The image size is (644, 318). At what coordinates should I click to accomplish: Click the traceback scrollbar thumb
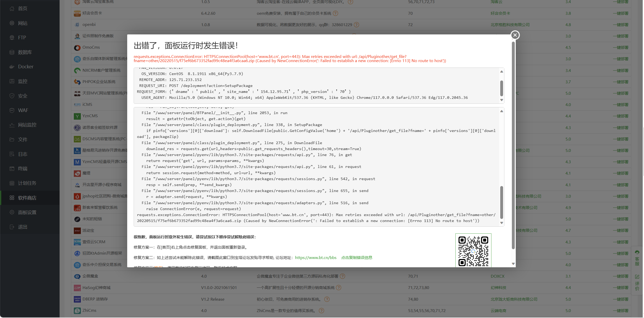[502, 203]
